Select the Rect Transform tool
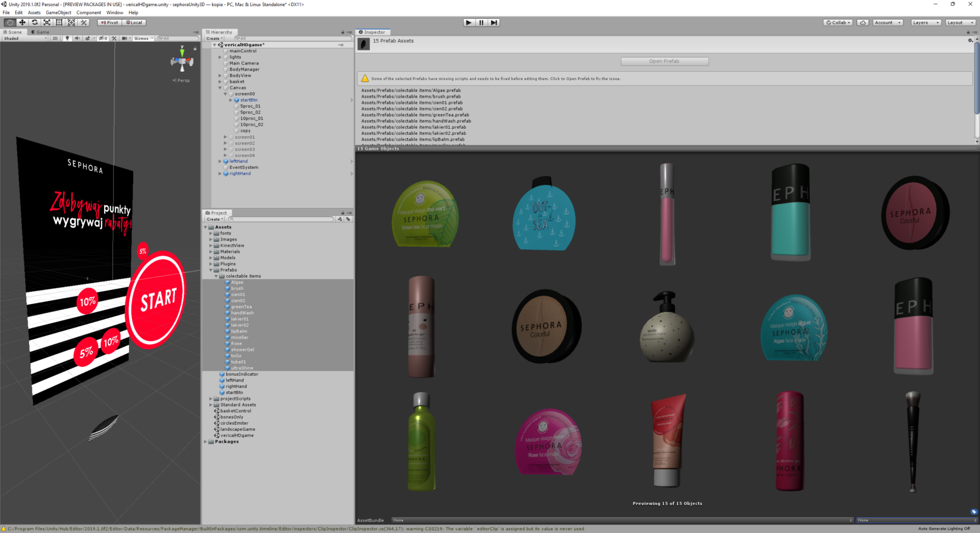The height and width of the screenshot is (533, 980). pos(59,22)
